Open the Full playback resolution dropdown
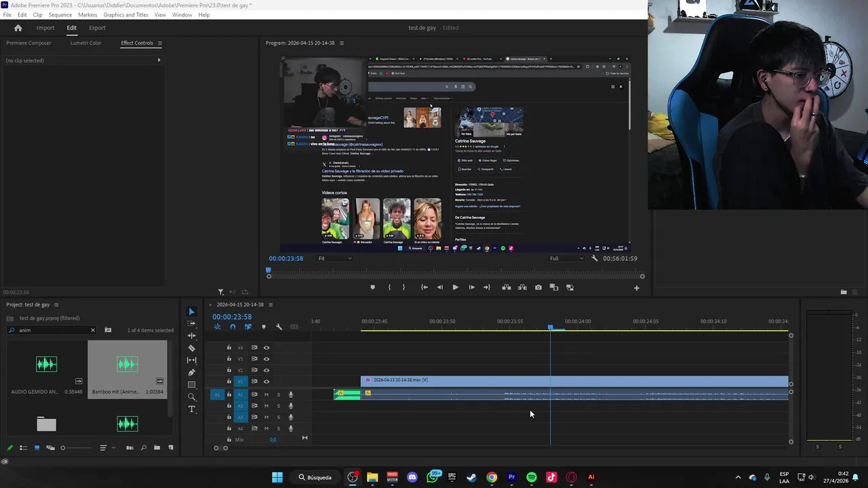The height and width of the screenshot is (488, 868). pyautogui.click(x=566, y=258)
